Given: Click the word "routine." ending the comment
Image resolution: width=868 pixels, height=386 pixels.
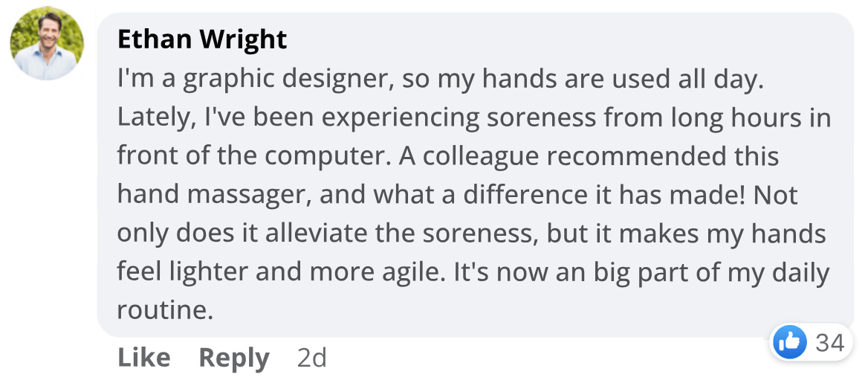Looking at the screenshot, I should point(165,310).
